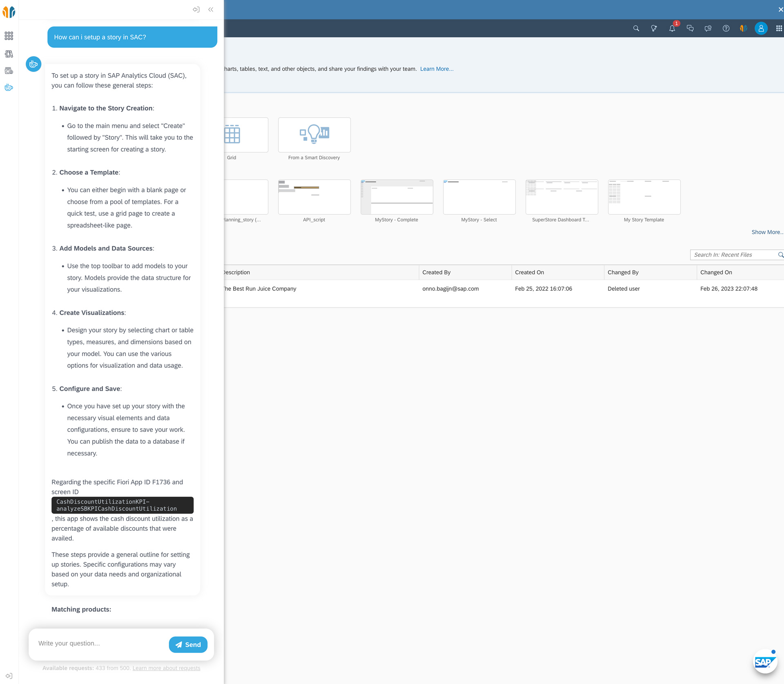Screen dimensions: 784x684
Task: Collapse the chat panel with double chevron
Action: pos(211,9)
